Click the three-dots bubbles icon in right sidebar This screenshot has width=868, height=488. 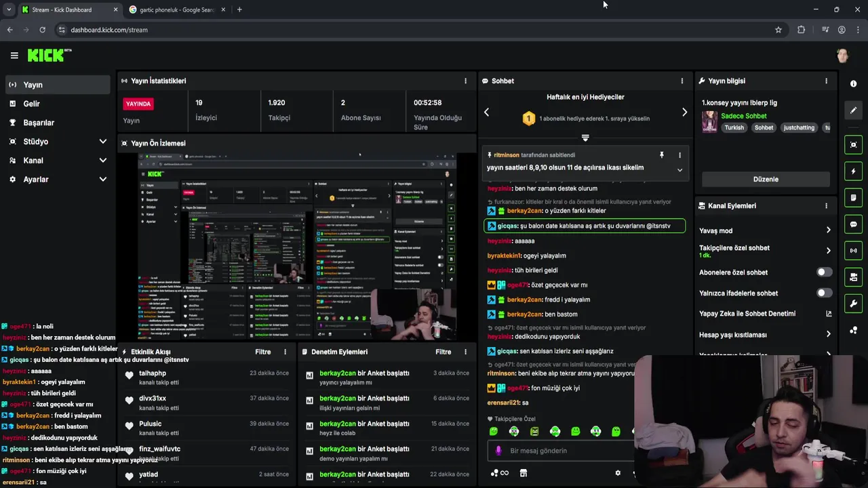853,330
